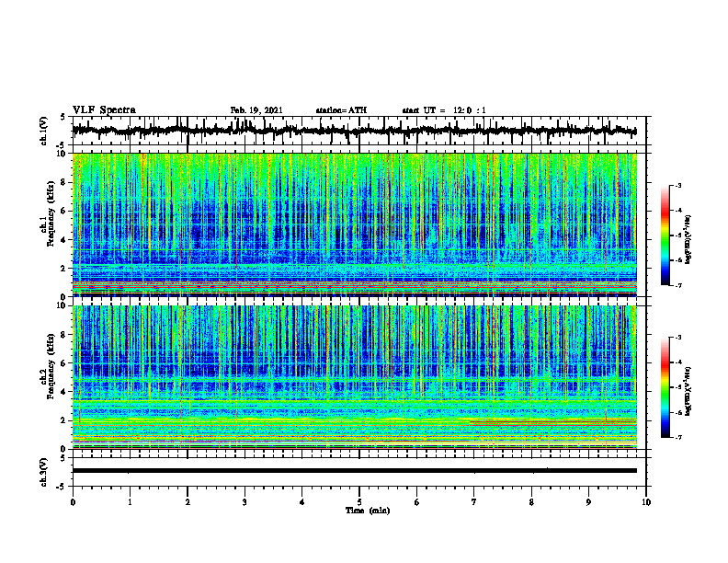Click the "VLF Spectra" title text
The image size is (728, 563).
(x=104, y=109)
